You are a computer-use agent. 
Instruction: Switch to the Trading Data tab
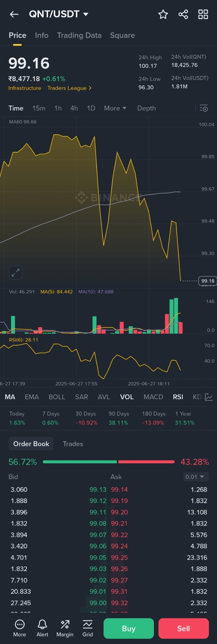point(79,35)
